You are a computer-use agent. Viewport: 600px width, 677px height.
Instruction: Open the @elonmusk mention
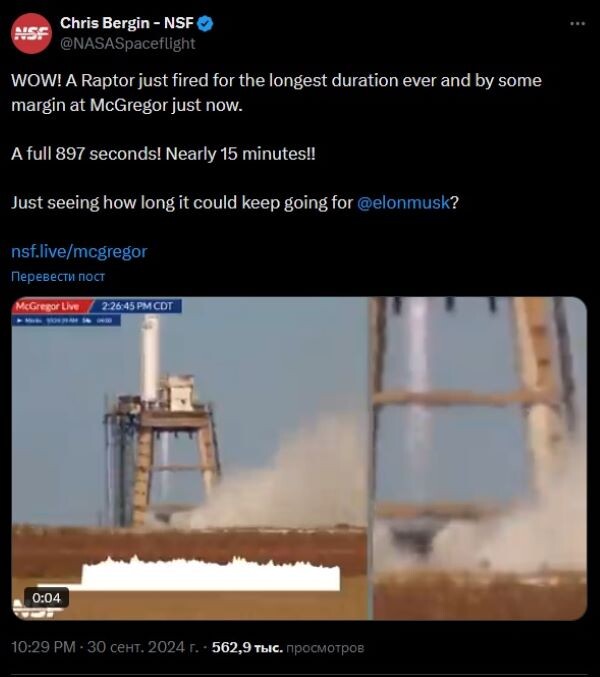pos(403,202)
